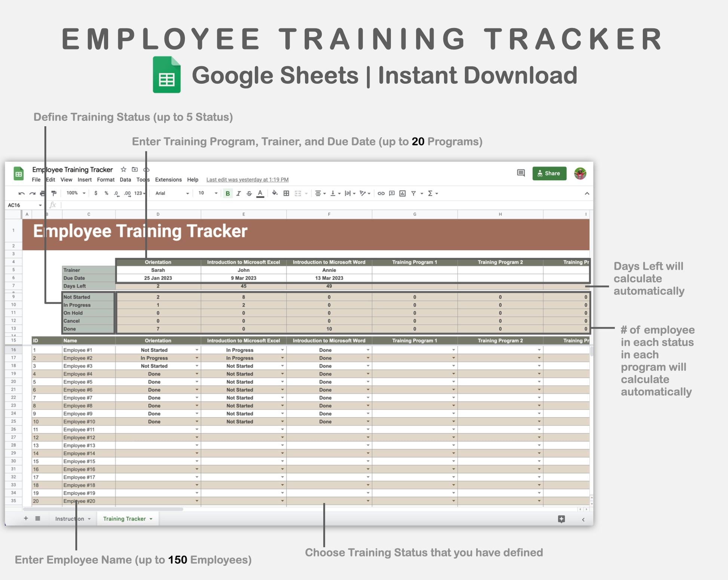The height and width of the screenshot is (580, 728).
Task: Open the Arial font dropdown
Action: coord(172,193)
